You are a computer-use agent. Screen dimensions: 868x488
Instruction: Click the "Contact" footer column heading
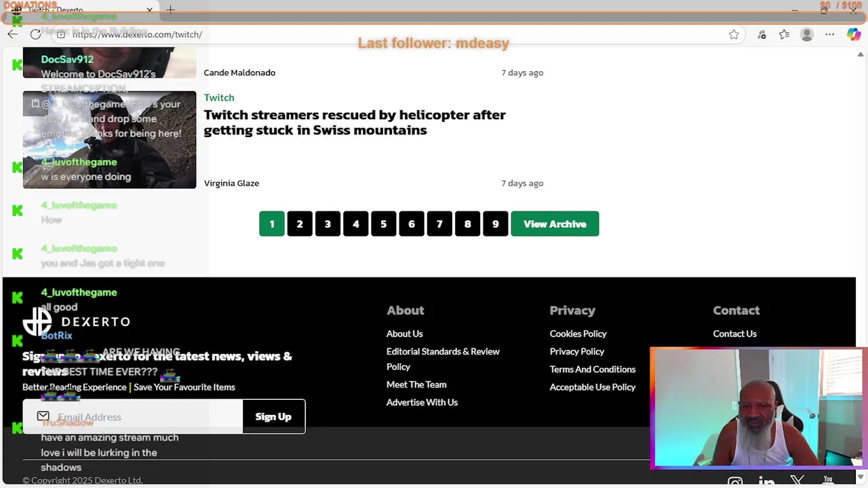click(736, 310)
